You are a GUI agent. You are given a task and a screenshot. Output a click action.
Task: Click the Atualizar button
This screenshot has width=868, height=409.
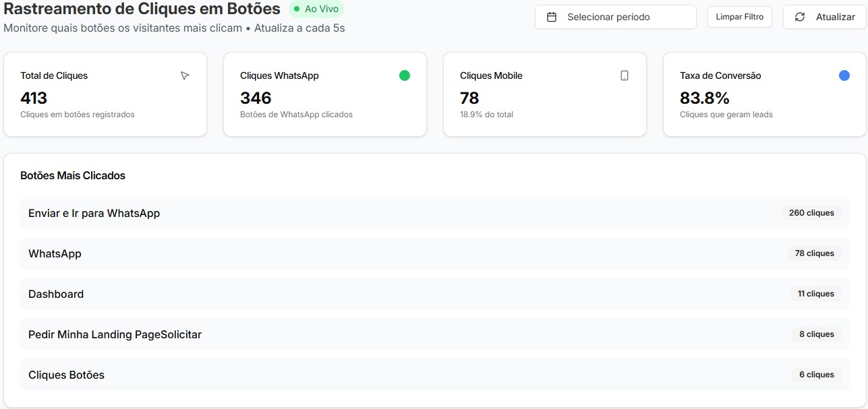[824, 17]
